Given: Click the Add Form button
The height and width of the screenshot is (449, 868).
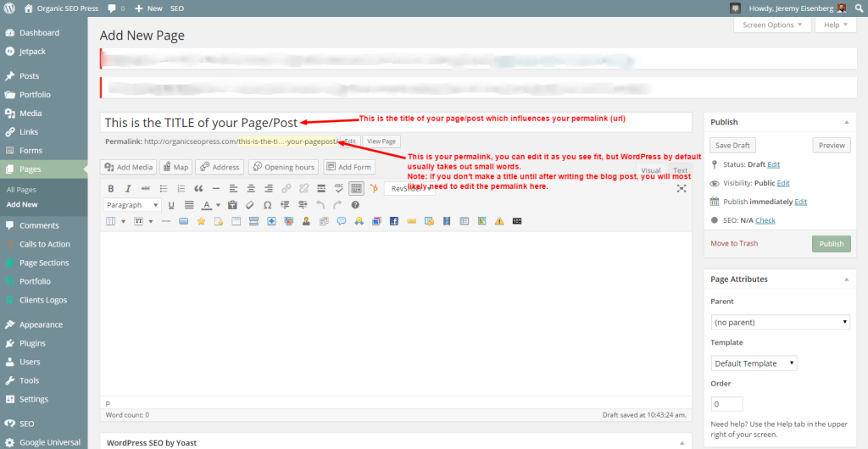Looking at the screenshot, I should [348, 167].
